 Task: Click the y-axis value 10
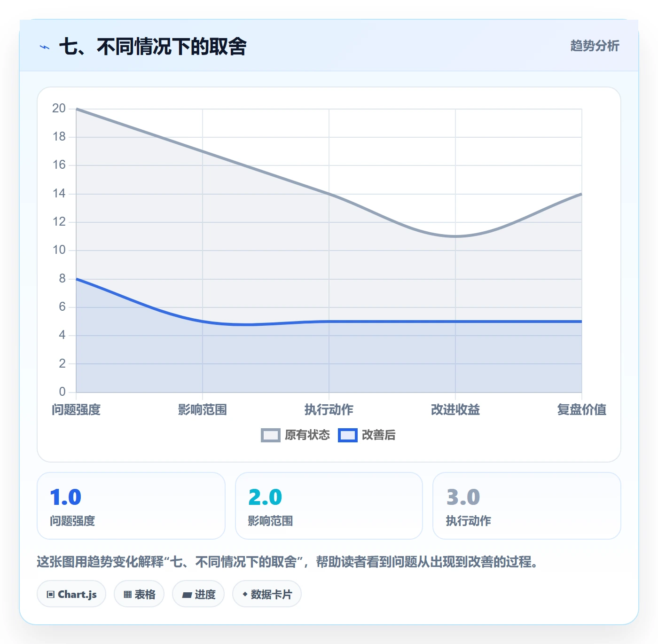59,250
